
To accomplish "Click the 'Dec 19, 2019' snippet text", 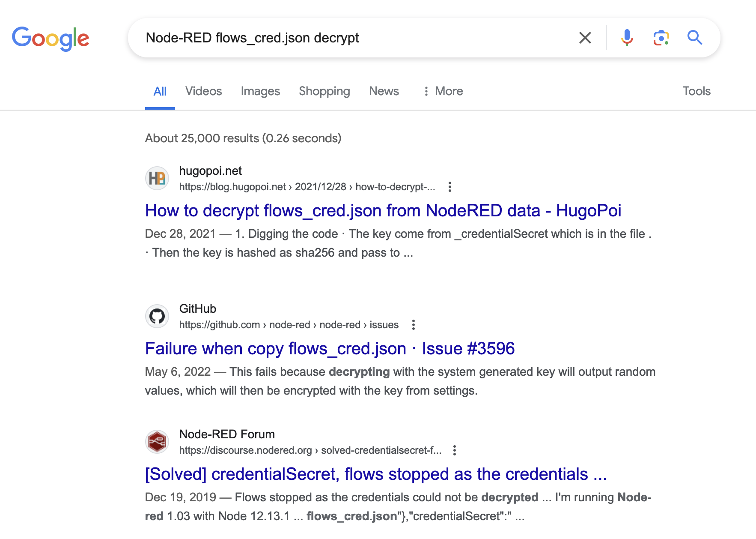I will [x=180, y=497].
